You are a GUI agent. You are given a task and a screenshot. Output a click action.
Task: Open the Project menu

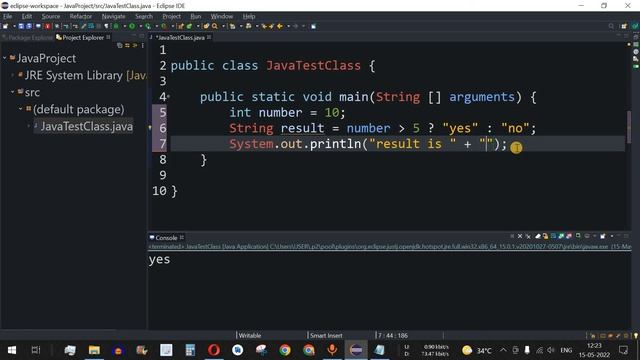click(x=171, y=16)
